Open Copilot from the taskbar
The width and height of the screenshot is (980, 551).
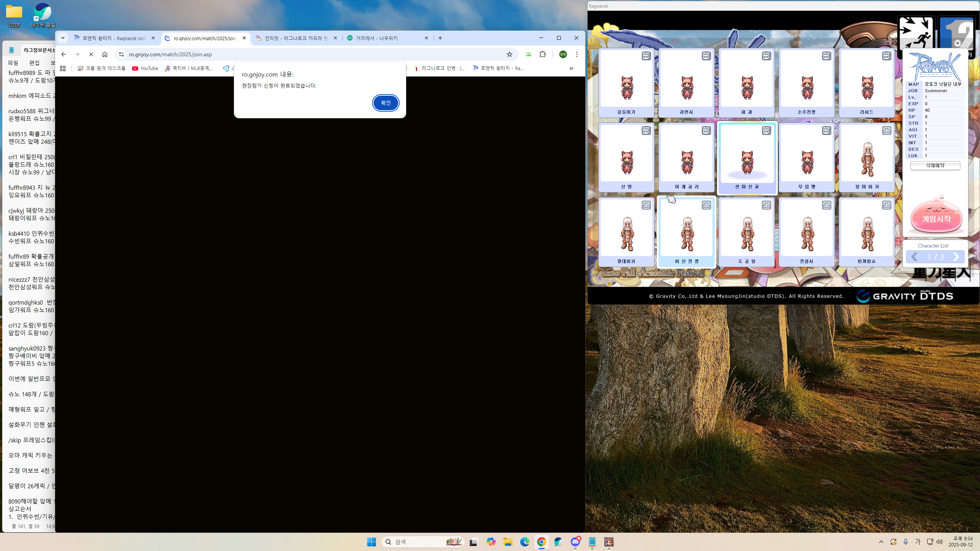tap(491, 542)
